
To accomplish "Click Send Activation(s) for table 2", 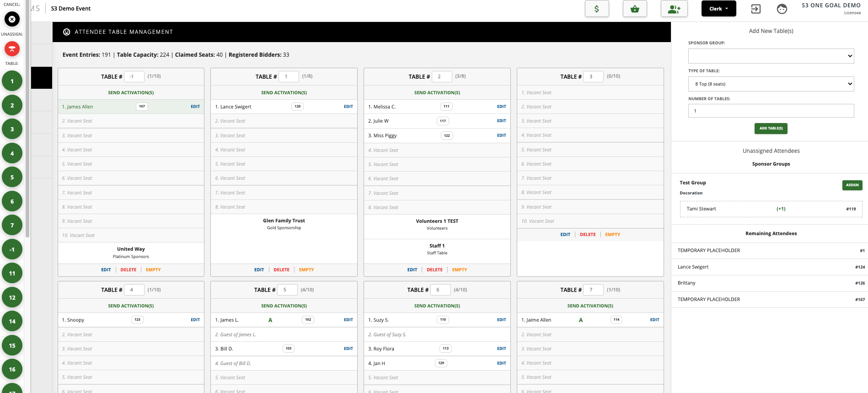I will pos(437,93).
